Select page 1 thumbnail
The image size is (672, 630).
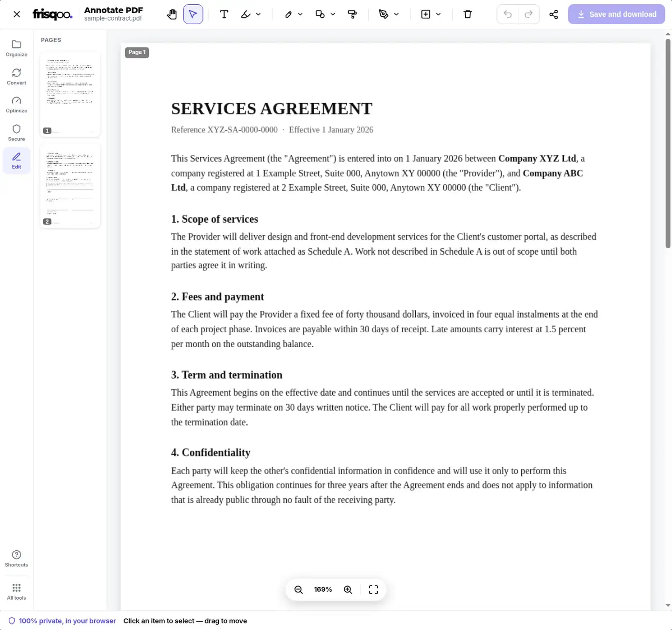pyautogui.click(x=70, y=94)
